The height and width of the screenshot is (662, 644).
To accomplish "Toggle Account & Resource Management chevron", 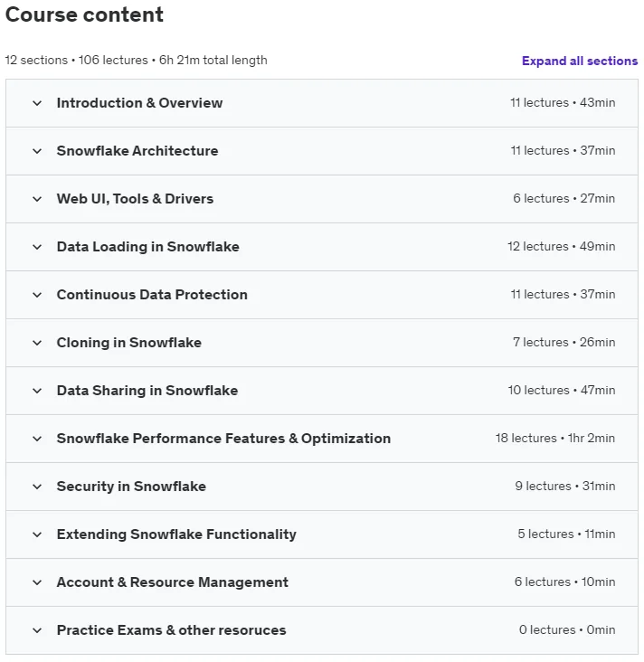I will [x=37, y=582].
